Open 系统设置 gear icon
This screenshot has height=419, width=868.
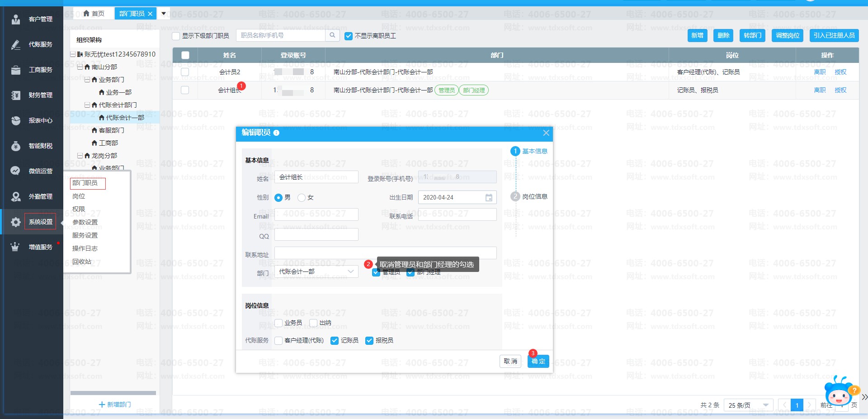16,222
